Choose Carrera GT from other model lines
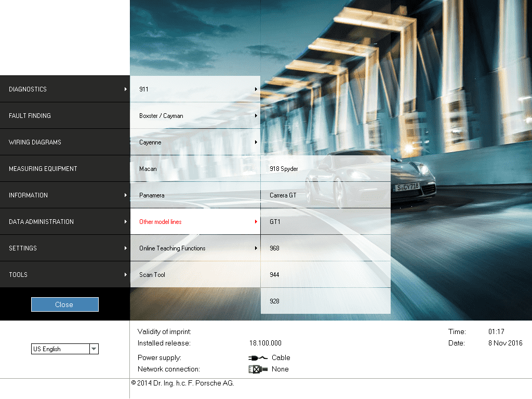The height and width of the screenshot is (399, 532). [x=325, y=195]
